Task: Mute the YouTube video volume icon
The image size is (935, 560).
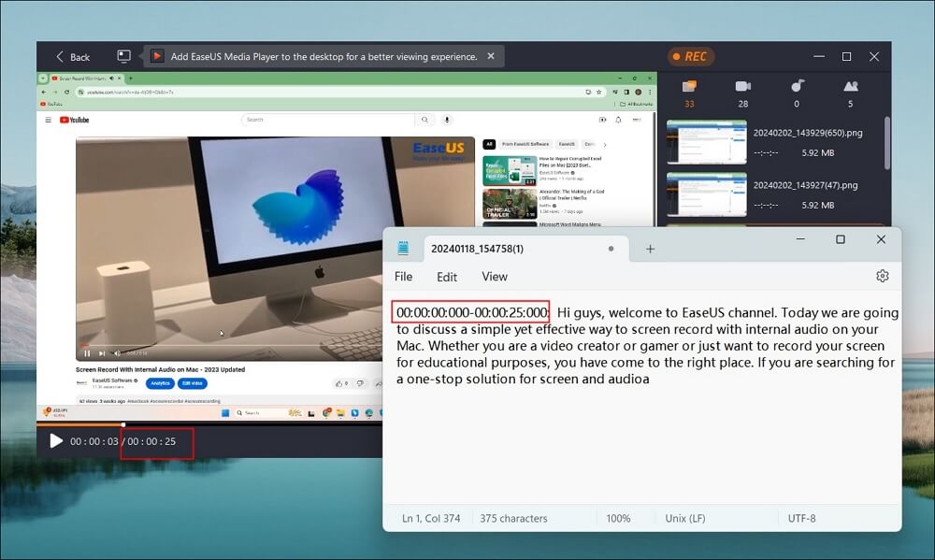Action: click(x=117, y=353)
